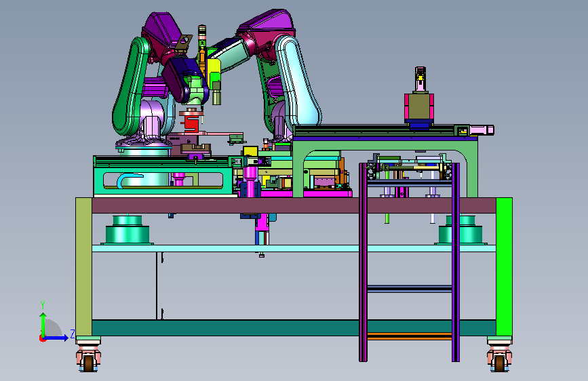
Task: Select the right robot's light cyan arm link
Action: (x=298, y=81)
